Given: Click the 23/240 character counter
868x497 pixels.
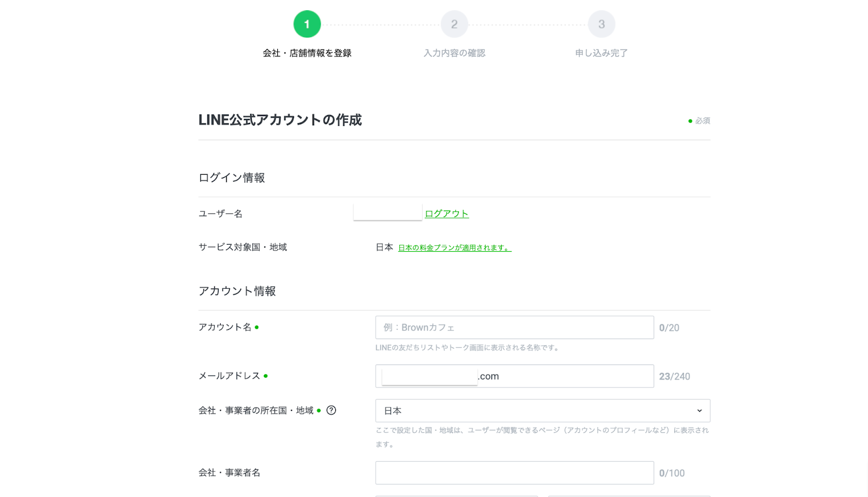Looking at the screenshot, I should [x=674, y=377].
